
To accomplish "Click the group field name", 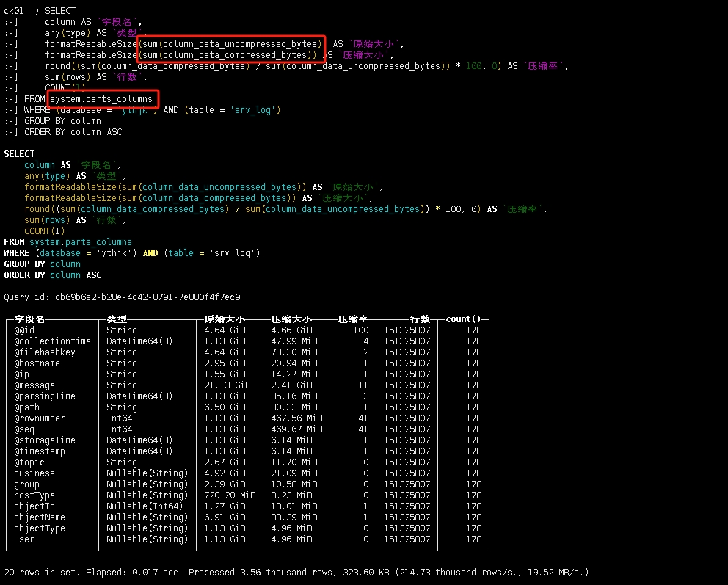I will click(26, 484).
